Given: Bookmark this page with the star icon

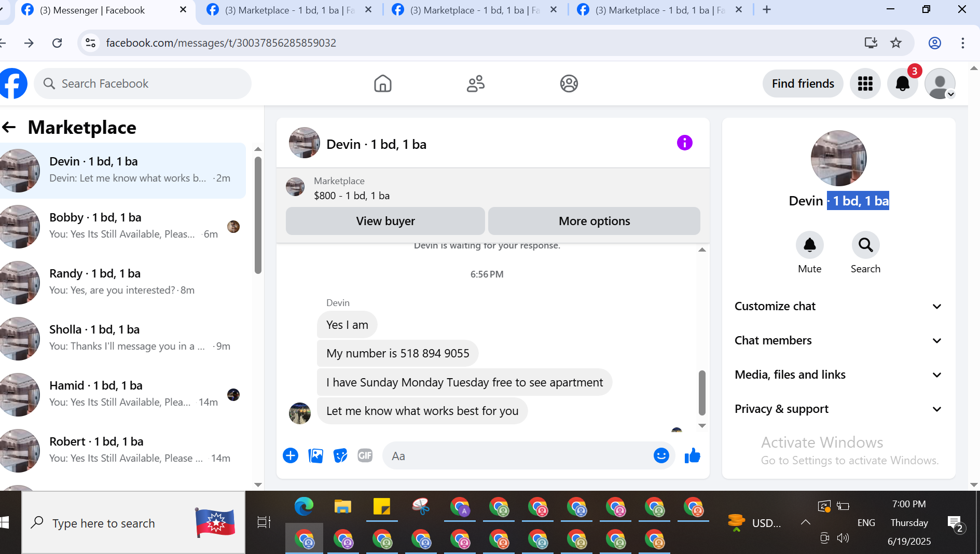Looking at the screenshot, I should point(896,43).
